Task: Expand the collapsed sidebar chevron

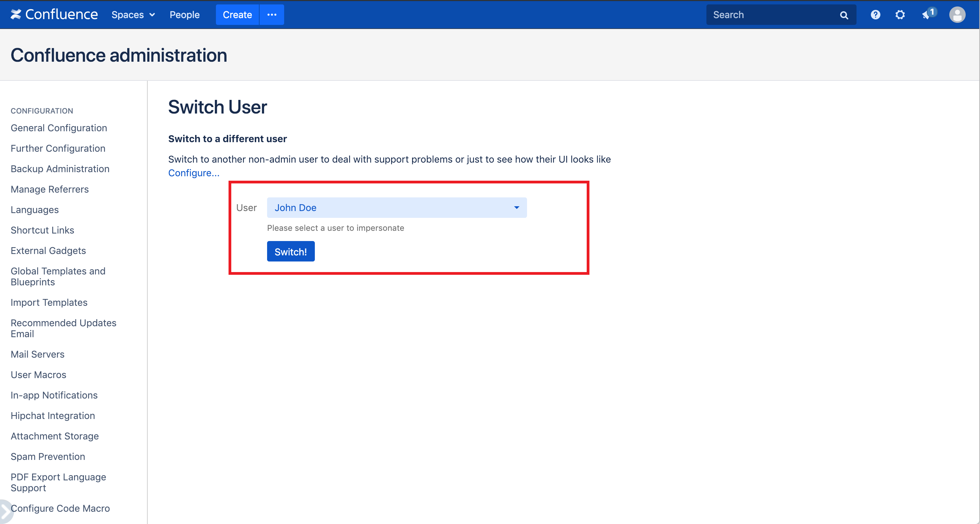Action: pyautogui.click(x=5, y=511)
